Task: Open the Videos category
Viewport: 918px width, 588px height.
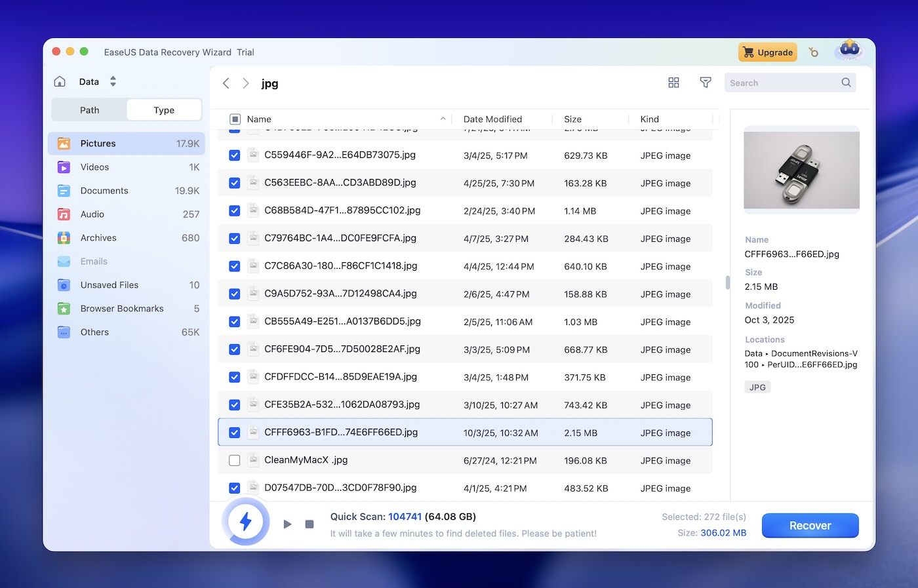Action: (95, 167)
